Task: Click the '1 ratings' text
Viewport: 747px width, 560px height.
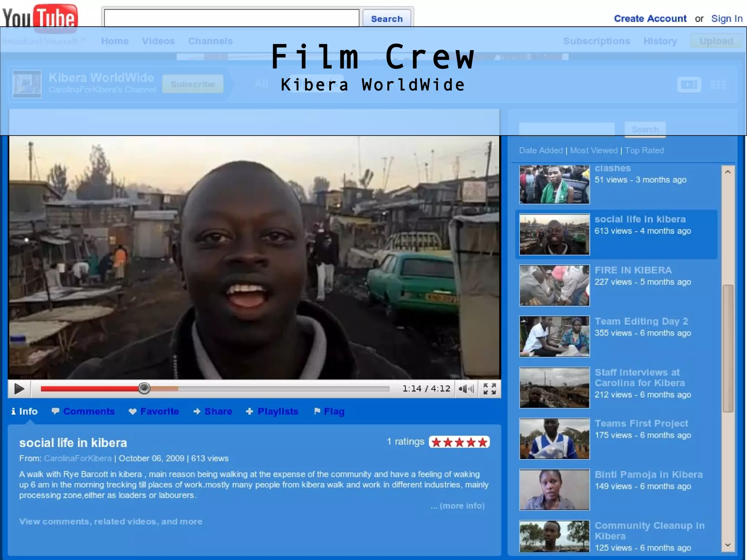Action: pos(405,441)
